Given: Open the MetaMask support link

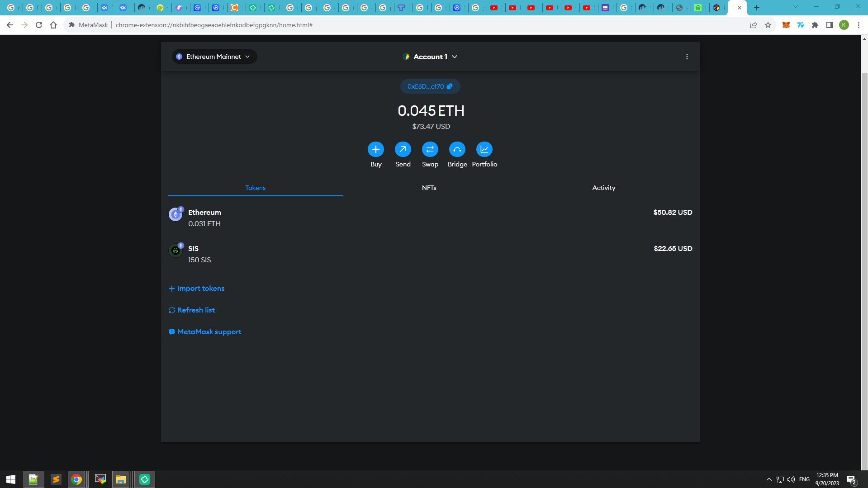Looking at the screenshot, I should [x=205, y=332].
